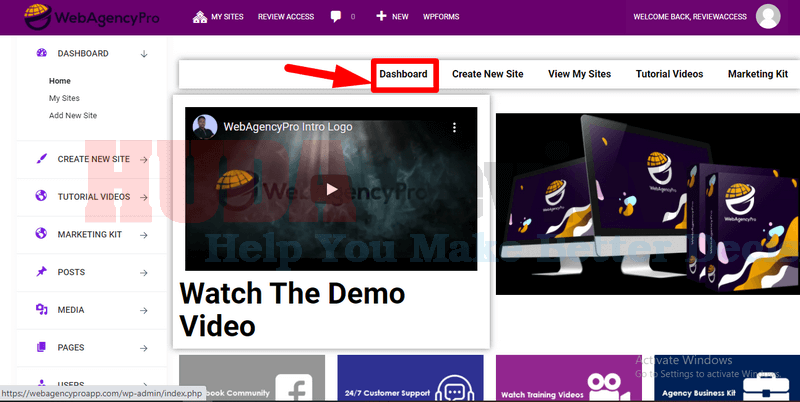Select Home under Dashboard
Viewport: 800px width, 402px height.
[60, 81]
